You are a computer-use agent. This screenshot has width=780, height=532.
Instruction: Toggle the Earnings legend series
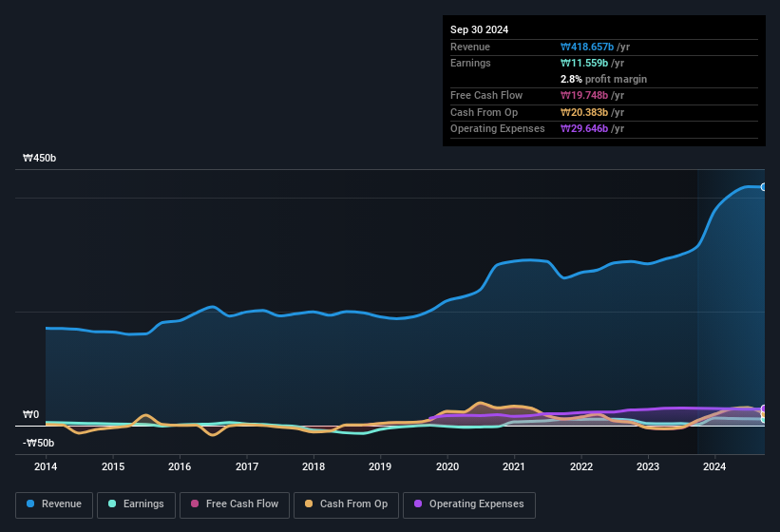pyautogui.click(x=137, y=504)
